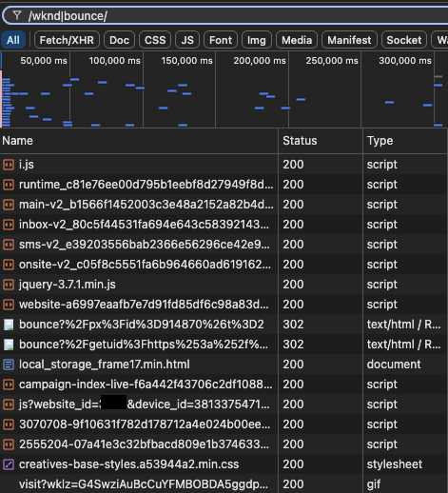Open the website-a6997eaafb7e7d91 request
This screenshot has height=493, width=448.
[x=224, y=305]
